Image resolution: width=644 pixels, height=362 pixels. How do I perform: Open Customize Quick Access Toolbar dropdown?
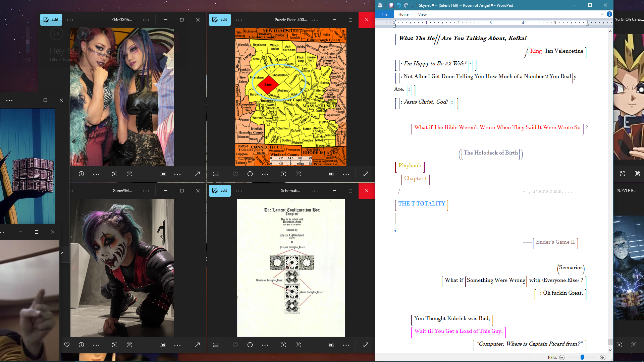click(x=412, y=5)
